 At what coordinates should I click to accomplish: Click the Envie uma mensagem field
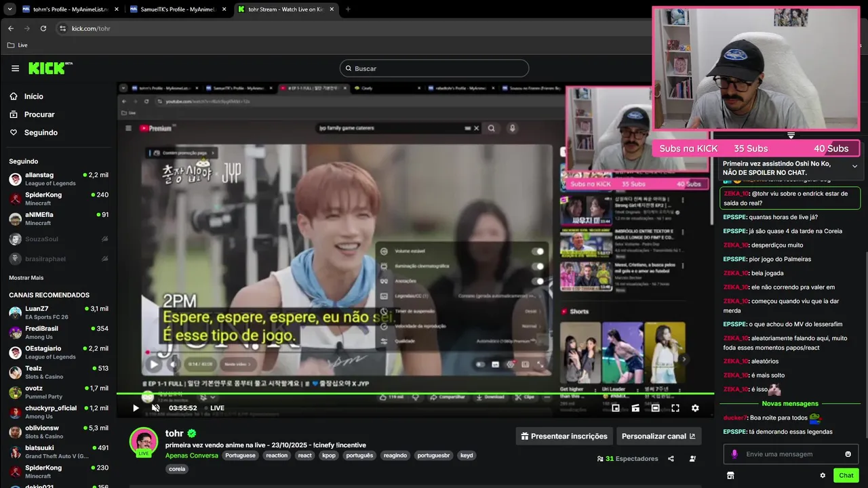pyautogui.click(x=790, y=454)
